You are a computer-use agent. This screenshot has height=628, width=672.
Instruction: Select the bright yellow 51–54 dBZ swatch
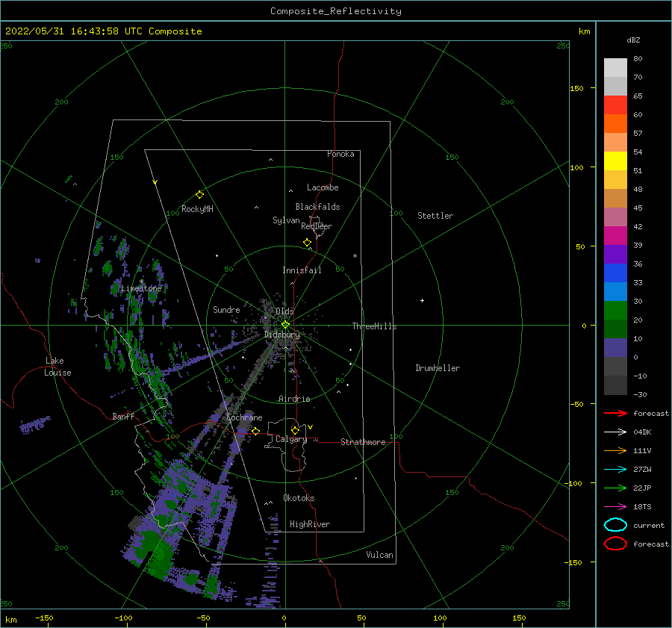615,161
